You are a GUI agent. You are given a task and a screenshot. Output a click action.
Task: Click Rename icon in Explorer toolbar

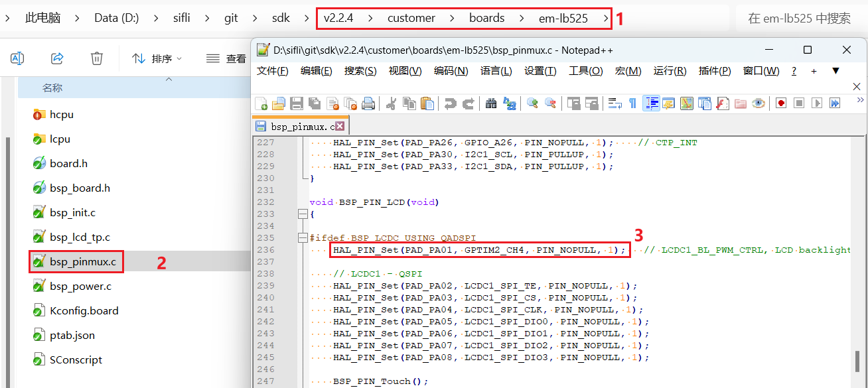pos(17,58)
